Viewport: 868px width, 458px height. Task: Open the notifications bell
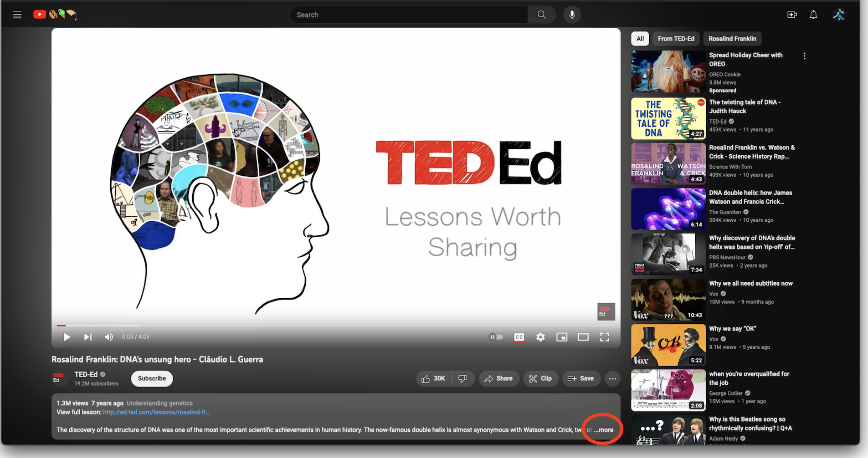coord(813,15)
